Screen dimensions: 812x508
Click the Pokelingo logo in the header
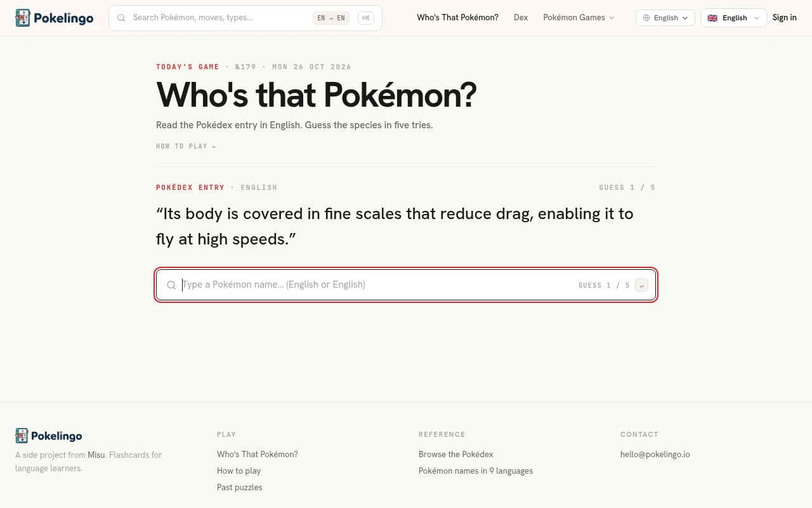tap(55, 18)
